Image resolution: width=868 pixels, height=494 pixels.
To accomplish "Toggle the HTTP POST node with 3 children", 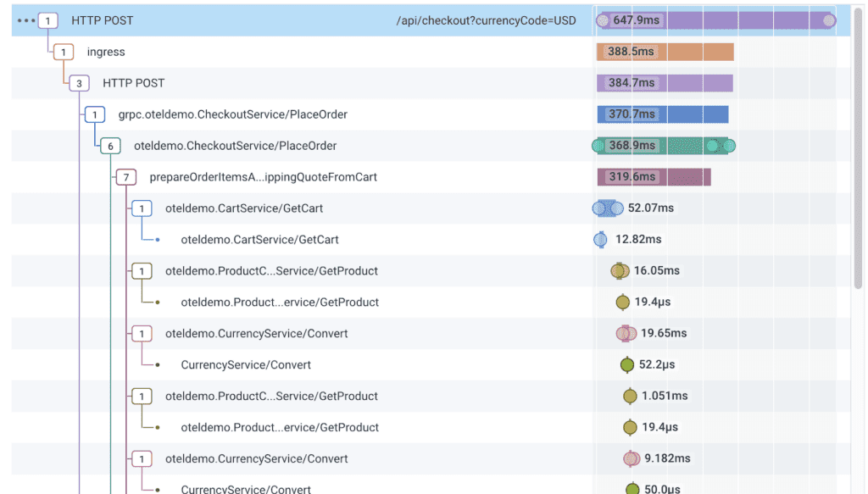I will (79, 83).
